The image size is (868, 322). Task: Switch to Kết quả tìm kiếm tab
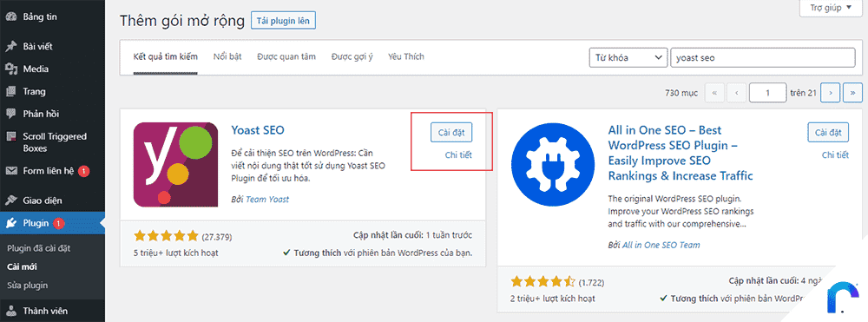166,56
